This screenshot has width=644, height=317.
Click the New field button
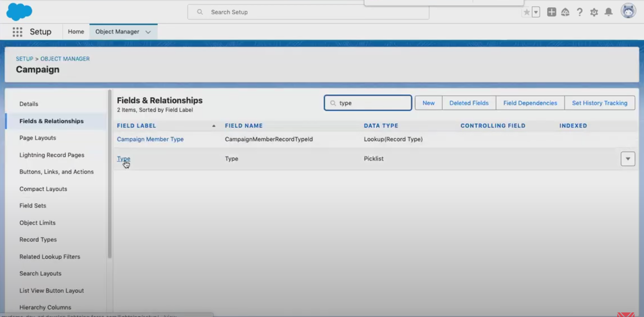(428, 103)
